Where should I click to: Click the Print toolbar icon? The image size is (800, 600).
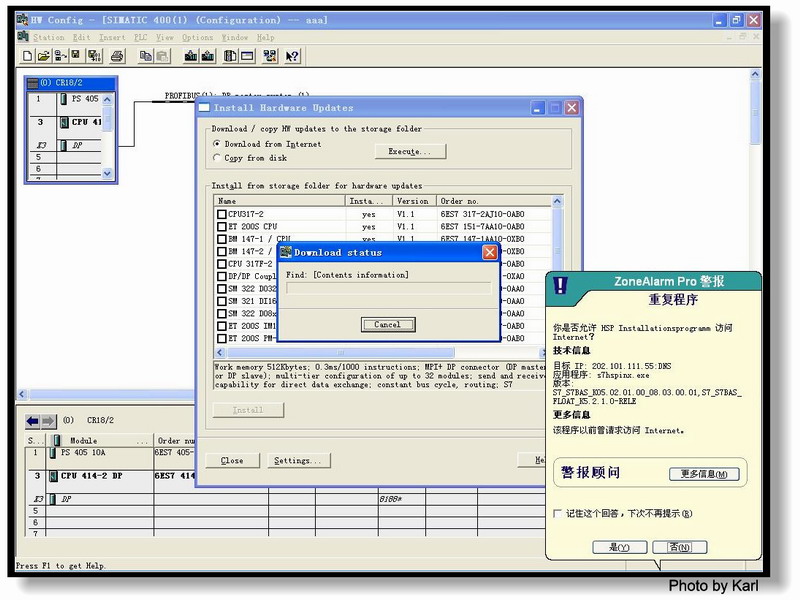[x=117, y=56]
